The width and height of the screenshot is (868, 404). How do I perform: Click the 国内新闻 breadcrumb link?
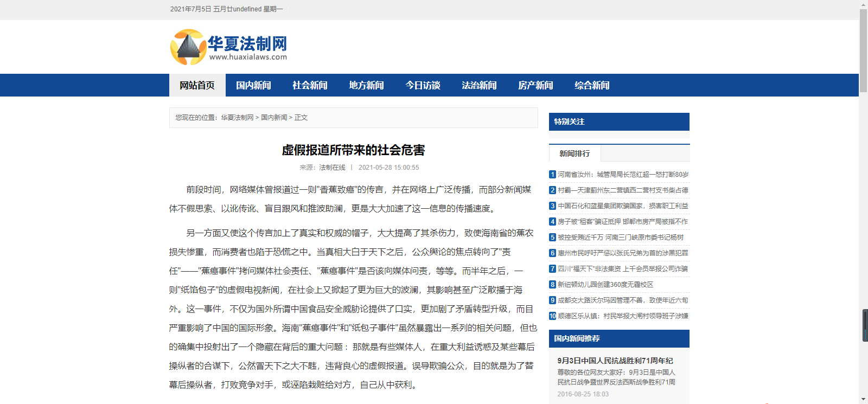[274, 118]
